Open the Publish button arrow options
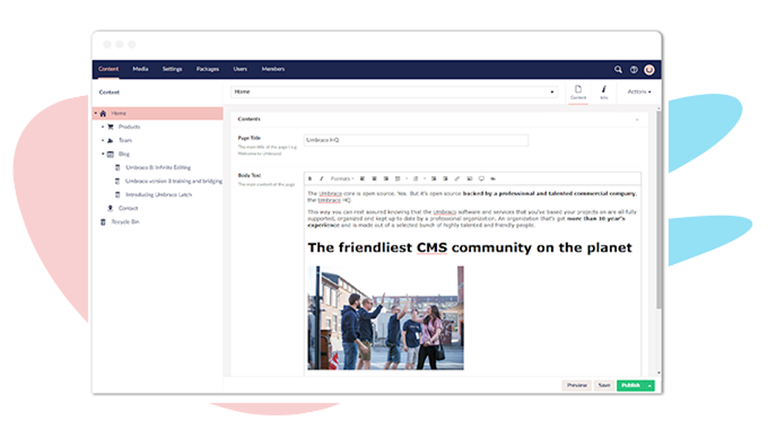Viewport: 768px width, 429px height. point(649,386)
